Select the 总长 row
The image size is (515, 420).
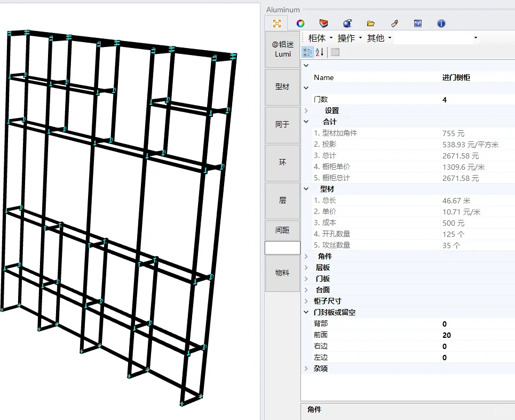click(x=414, y=200)
